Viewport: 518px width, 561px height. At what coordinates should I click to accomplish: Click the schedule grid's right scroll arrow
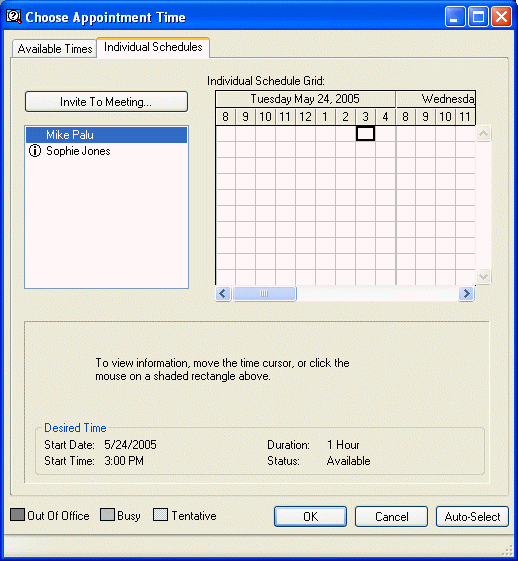466,294
